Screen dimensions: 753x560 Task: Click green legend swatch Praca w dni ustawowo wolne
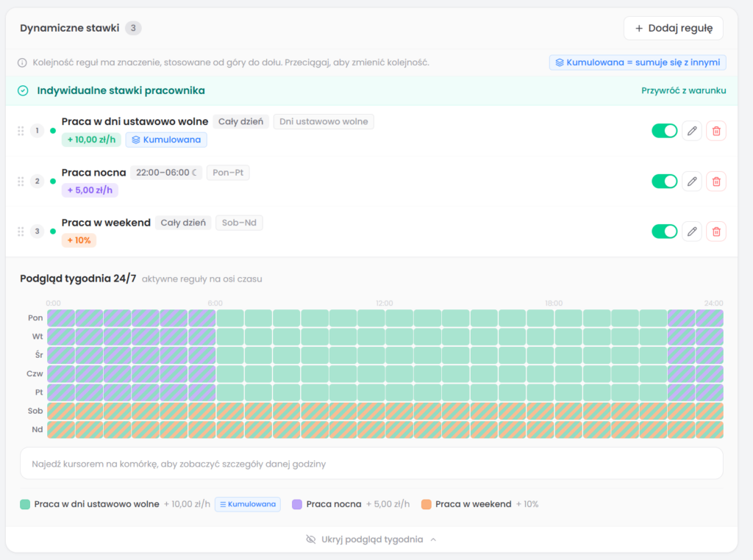click(x=25, y=504)
